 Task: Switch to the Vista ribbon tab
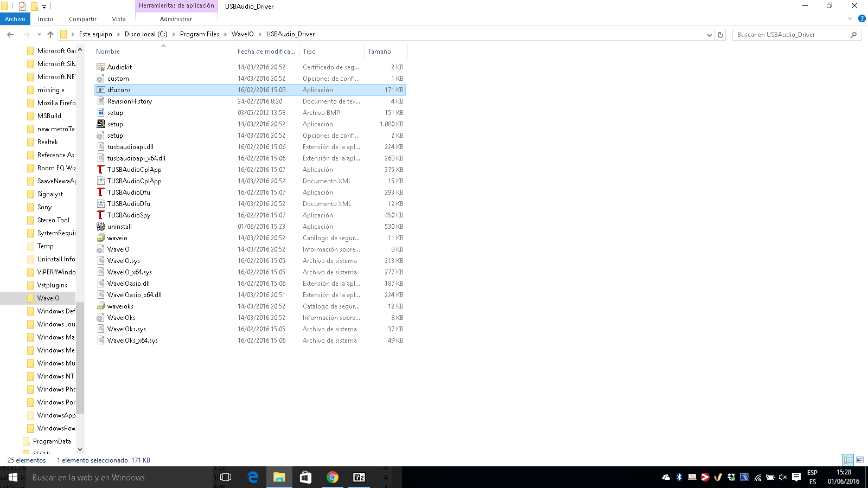[119, 19]
